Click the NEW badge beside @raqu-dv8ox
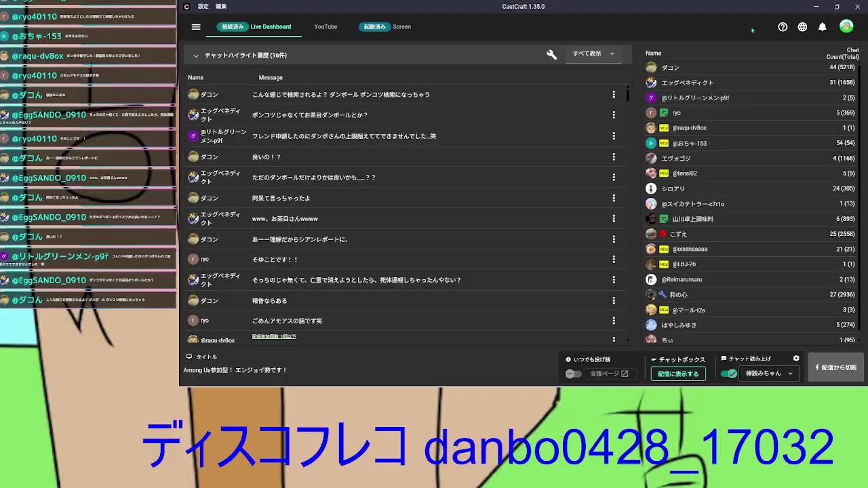868x488 pixels. pos(664,128)
